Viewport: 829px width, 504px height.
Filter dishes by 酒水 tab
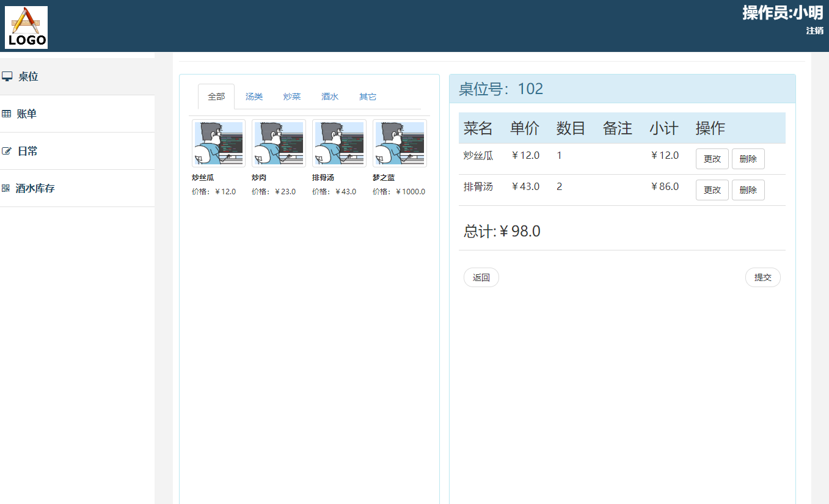point(330,97)
